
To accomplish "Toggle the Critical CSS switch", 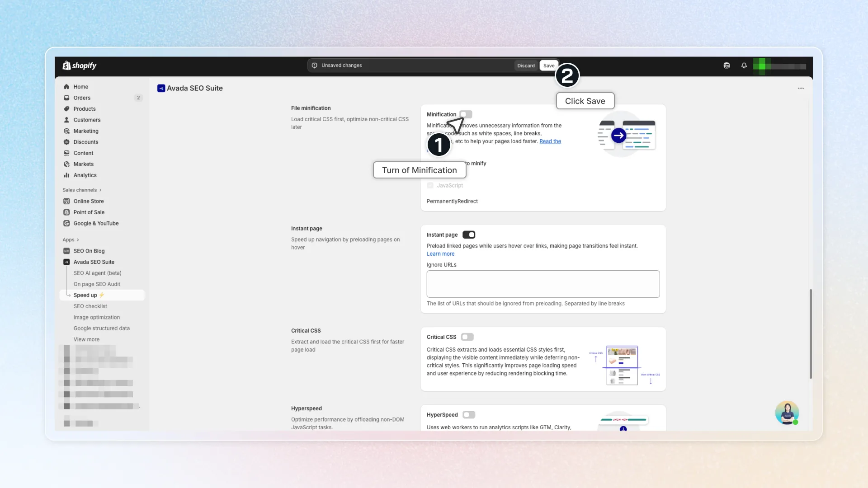I will [x=467, y=337].
